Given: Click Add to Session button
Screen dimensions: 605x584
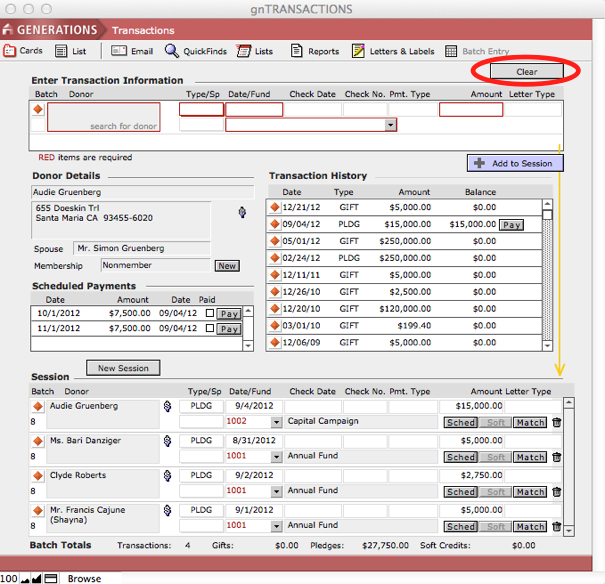Looking at the screenshot, I should (515, 163).
